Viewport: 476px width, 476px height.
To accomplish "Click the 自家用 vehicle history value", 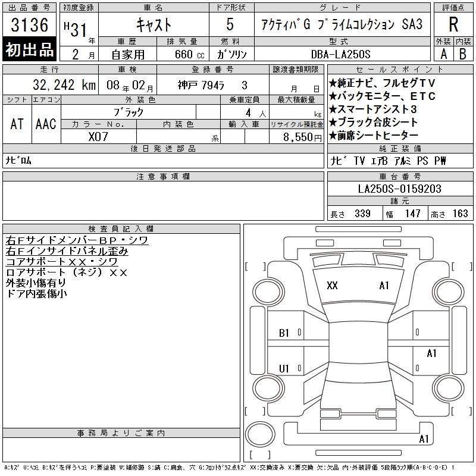I will coord(128,54).
